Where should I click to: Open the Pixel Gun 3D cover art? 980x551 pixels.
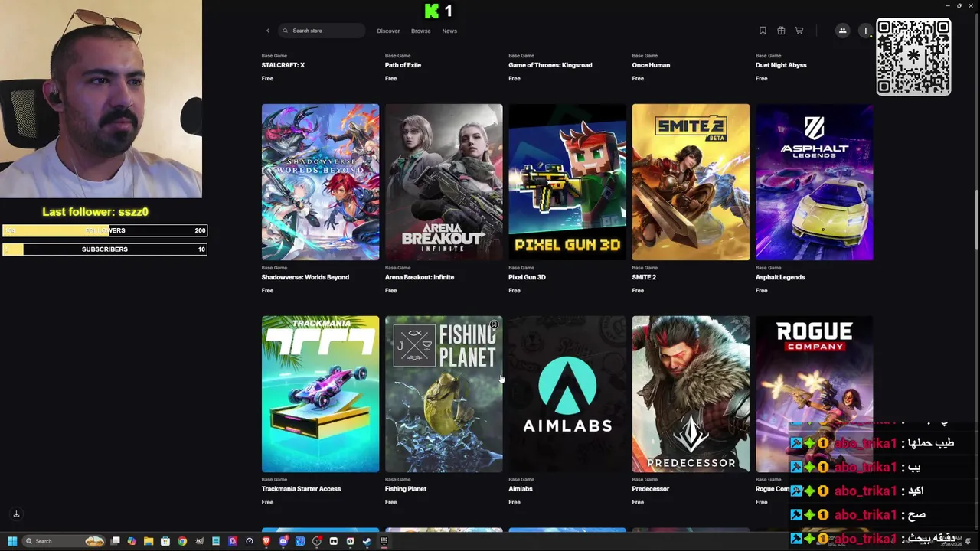pyautogui.click(x=567, y=182)
